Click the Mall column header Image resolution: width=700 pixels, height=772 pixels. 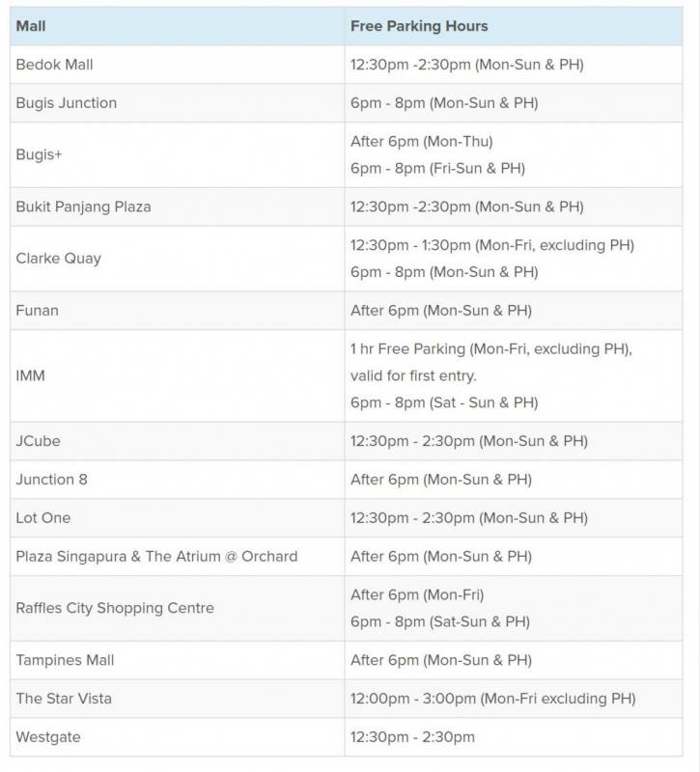pyautogui.click(x=31, y=26)
